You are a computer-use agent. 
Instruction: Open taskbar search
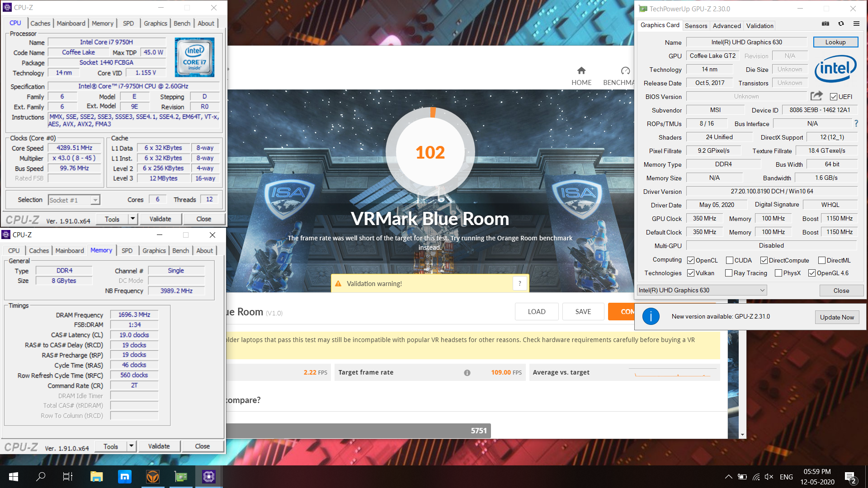pyautogui.click(x=41, y=477)
